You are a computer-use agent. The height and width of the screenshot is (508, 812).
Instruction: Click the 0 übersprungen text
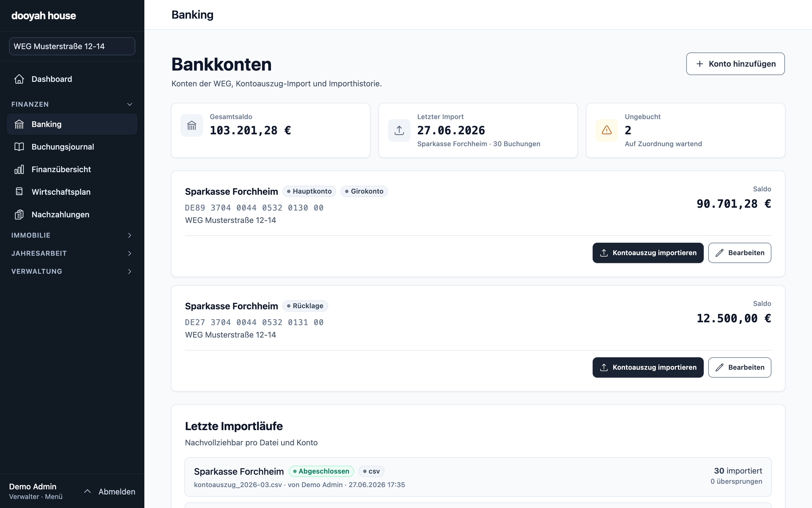coord(736,481)
